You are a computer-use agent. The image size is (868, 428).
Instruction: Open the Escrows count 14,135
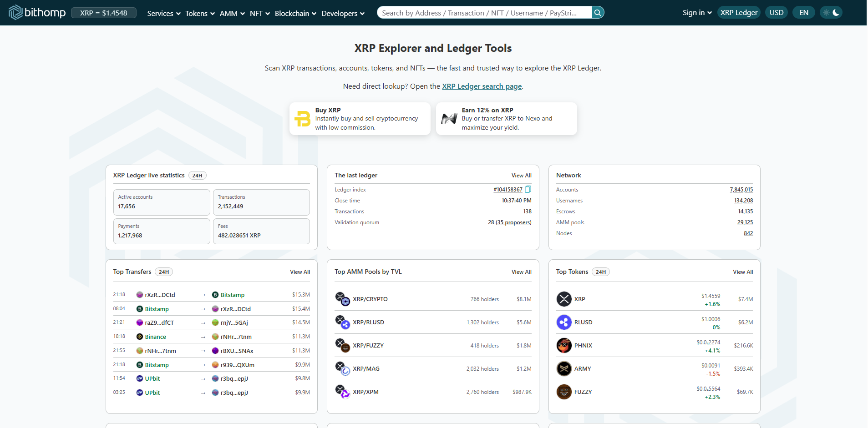pos(746,211)
